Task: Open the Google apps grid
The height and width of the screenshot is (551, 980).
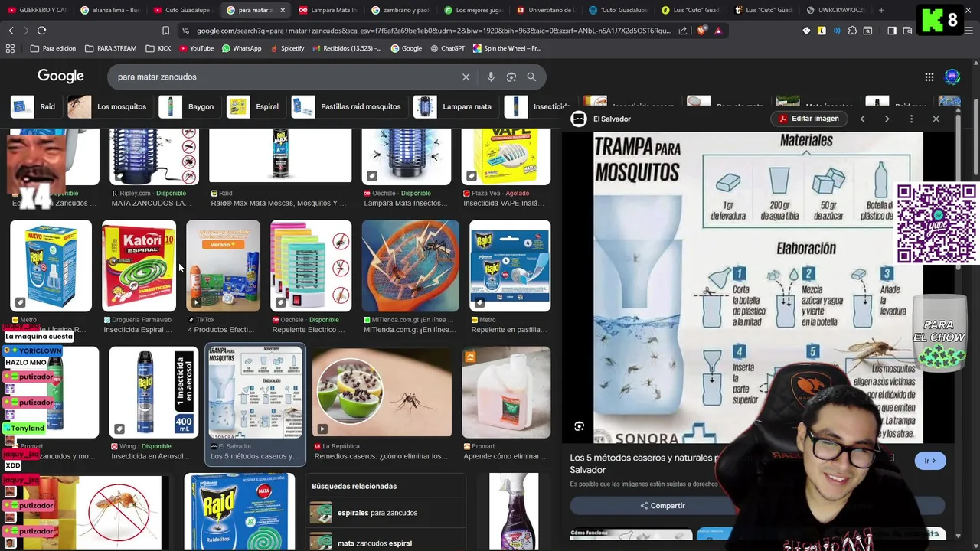Action: [929, 77]
